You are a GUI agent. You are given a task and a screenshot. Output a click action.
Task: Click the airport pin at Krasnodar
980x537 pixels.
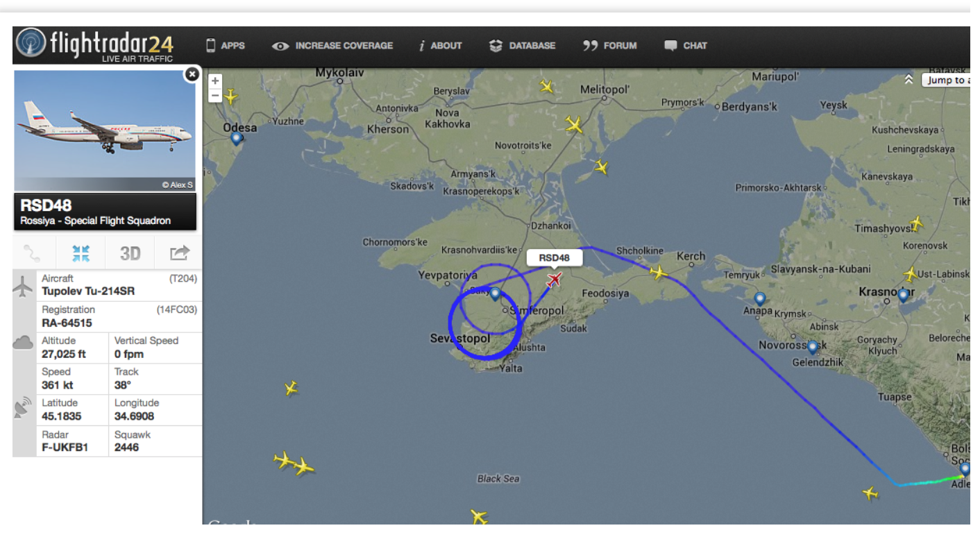(903, 296)
